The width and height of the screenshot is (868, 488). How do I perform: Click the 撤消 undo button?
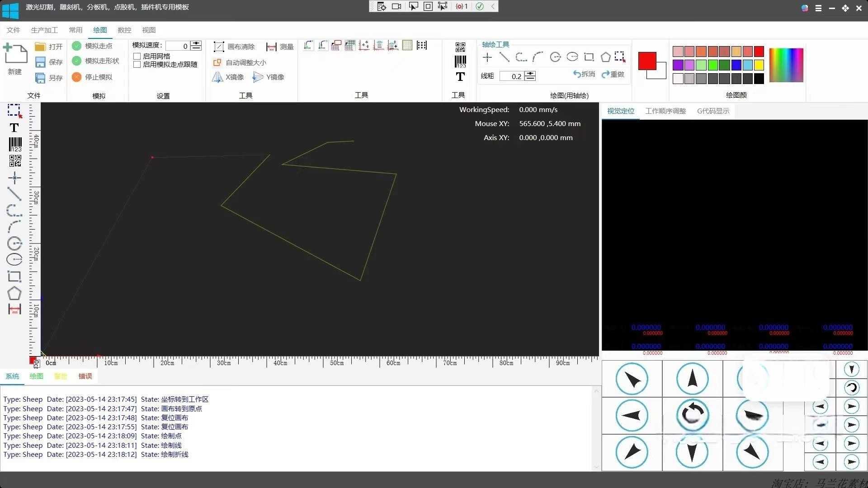[584, 74]
